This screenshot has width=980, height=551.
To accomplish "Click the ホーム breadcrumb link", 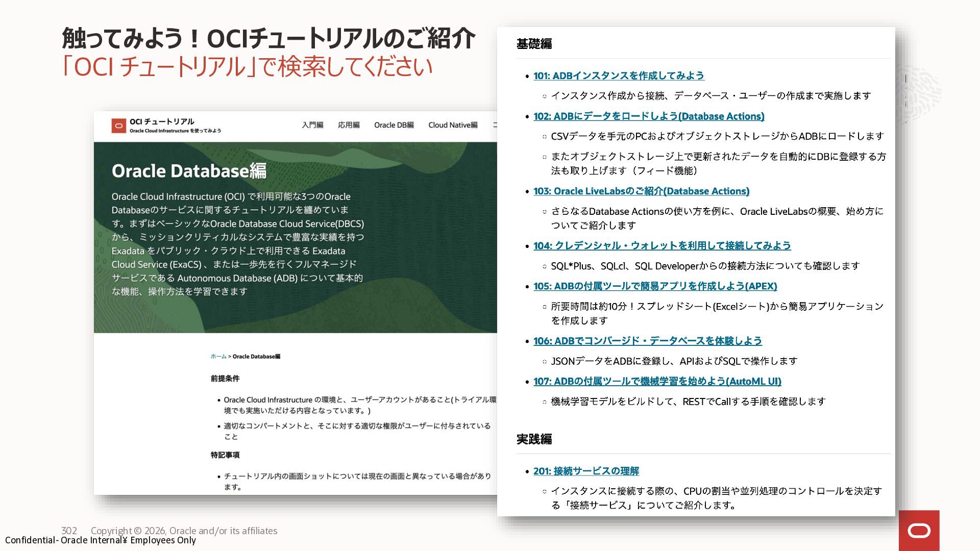I will [218, 357].
